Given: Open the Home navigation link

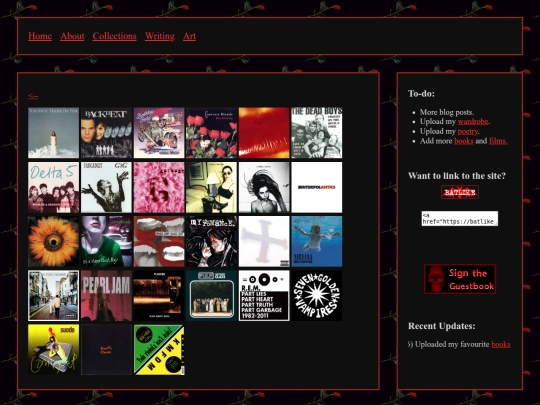Looking at the screenshot, I should 40,36.
